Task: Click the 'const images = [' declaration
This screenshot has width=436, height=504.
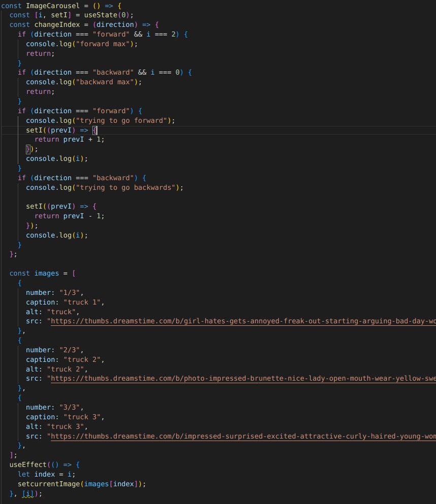Action: point(43,273)
